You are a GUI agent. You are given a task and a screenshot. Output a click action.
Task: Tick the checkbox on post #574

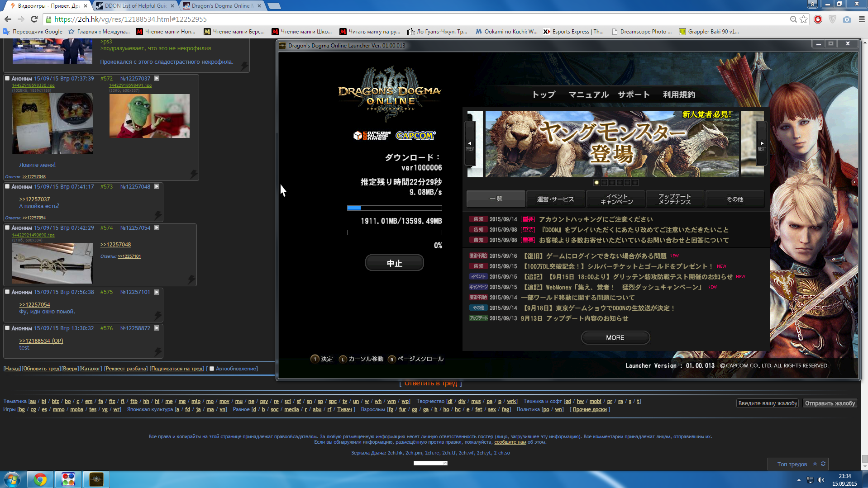click(7, 227)
